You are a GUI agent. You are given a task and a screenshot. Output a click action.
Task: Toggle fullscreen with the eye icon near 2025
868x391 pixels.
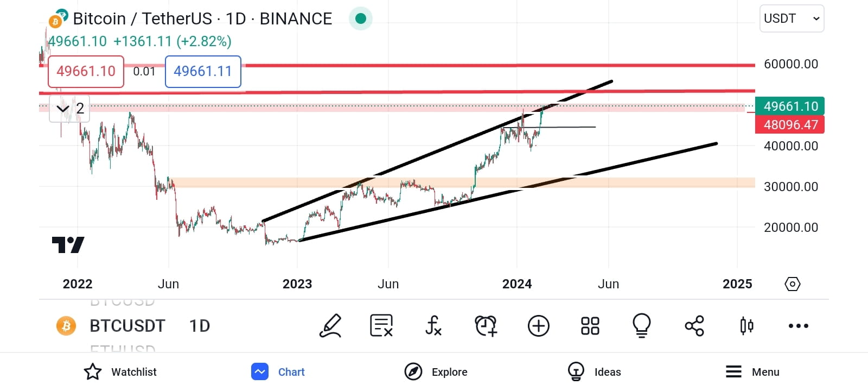coord(792,283)
